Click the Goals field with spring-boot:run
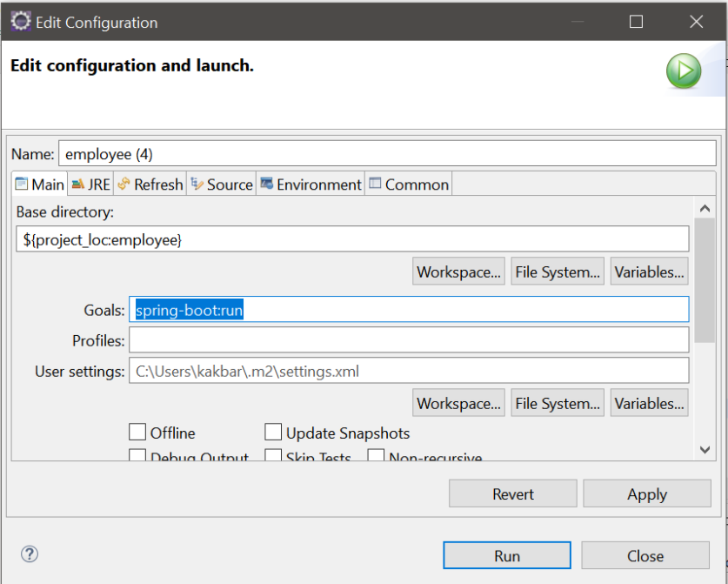728x584 pixels. pyautogui.click(x=409, y=310)
